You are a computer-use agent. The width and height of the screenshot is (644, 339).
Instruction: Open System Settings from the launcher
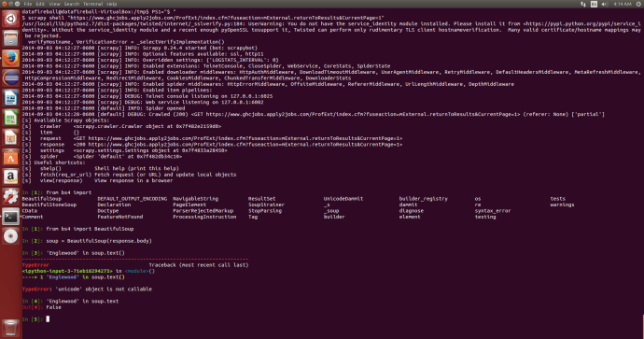(x=10, y=196)
